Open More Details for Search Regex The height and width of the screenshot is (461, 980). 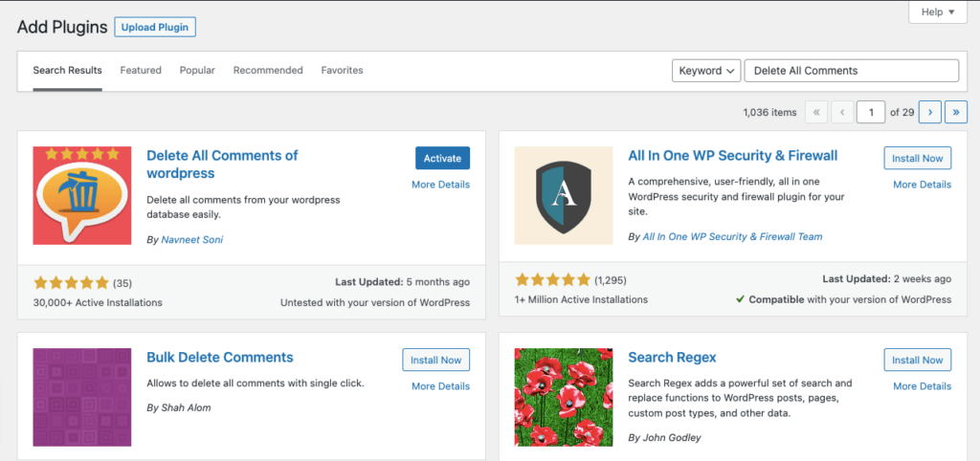coord(923,386)
